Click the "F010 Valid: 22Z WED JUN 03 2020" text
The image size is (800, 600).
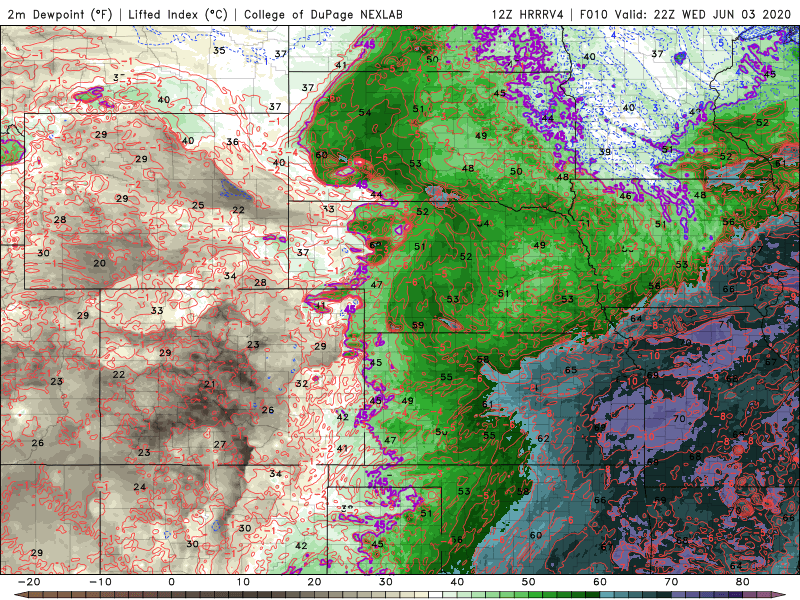(x=685, y=14)
